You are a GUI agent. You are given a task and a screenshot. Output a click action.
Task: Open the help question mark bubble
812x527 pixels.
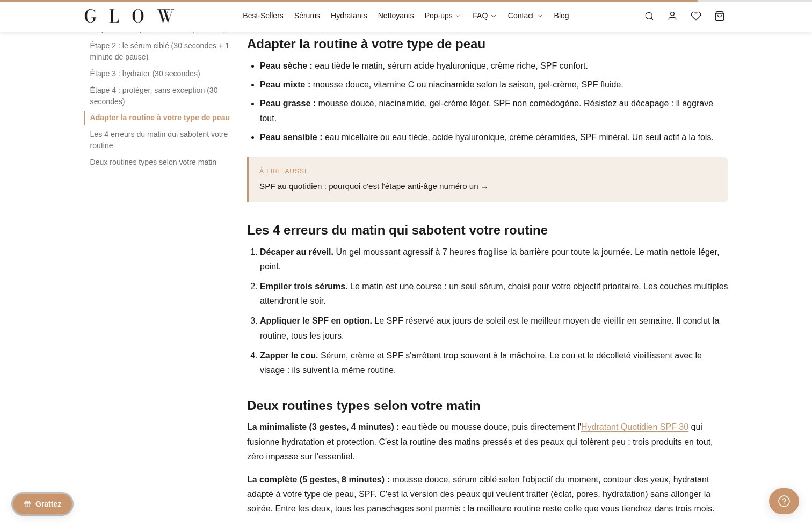(784, 501)
